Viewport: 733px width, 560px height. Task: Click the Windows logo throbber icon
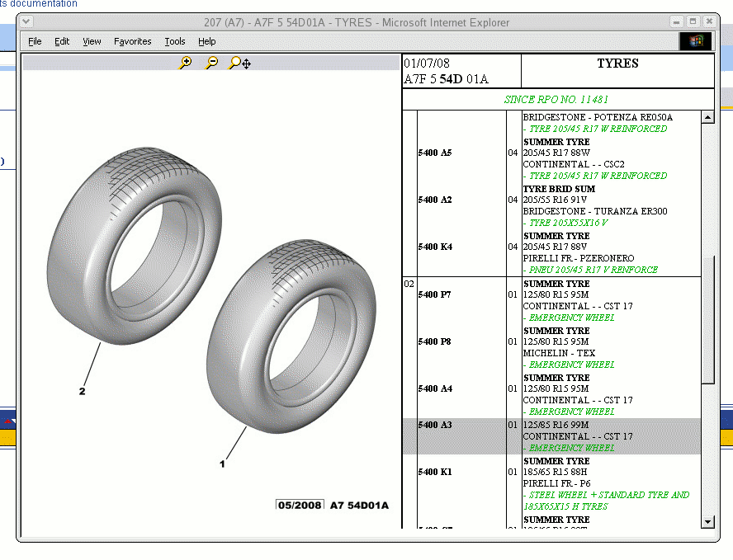coord(695,41)
